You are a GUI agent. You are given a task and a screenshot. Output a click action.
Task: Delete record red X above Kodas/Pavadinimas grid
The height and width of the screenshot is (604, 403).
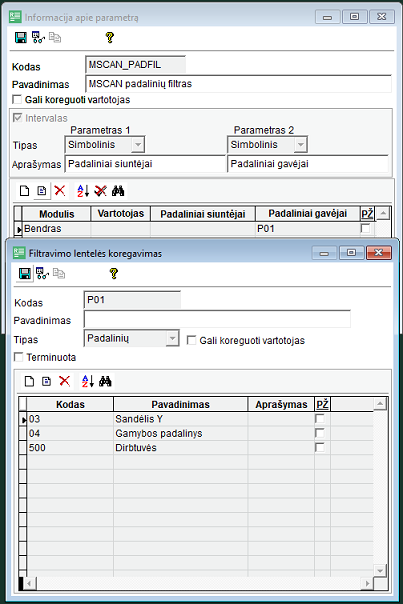tap(64, 381)
